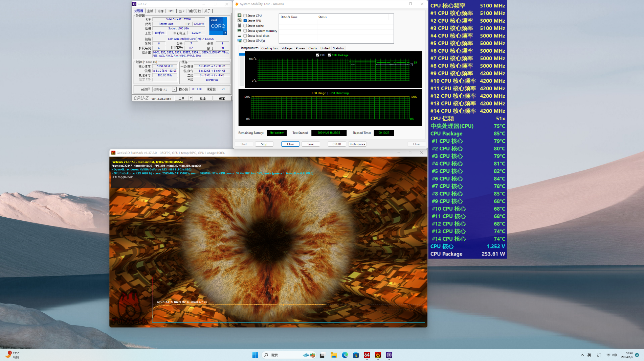Show hidden system tray icons

click(582, 355)
